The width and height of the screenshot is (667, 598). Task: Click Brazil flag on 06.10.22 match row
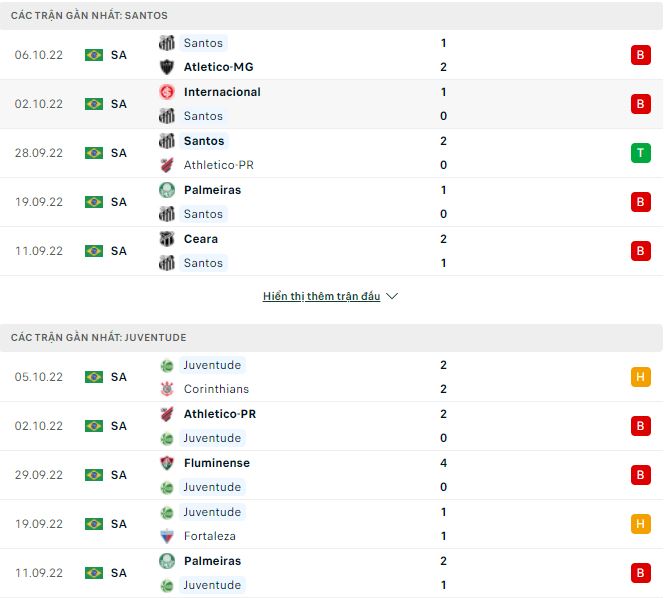pos(94,55)
